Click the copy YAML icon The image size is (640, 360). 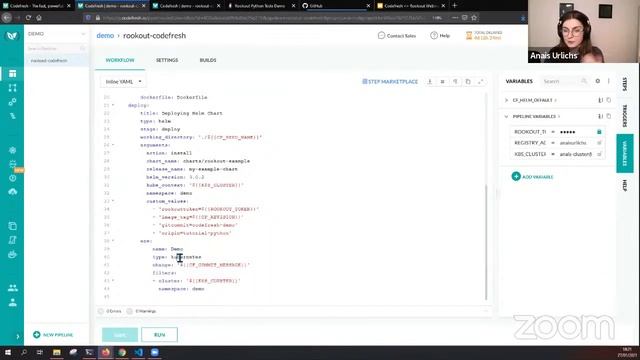click(x=468, y=82)
